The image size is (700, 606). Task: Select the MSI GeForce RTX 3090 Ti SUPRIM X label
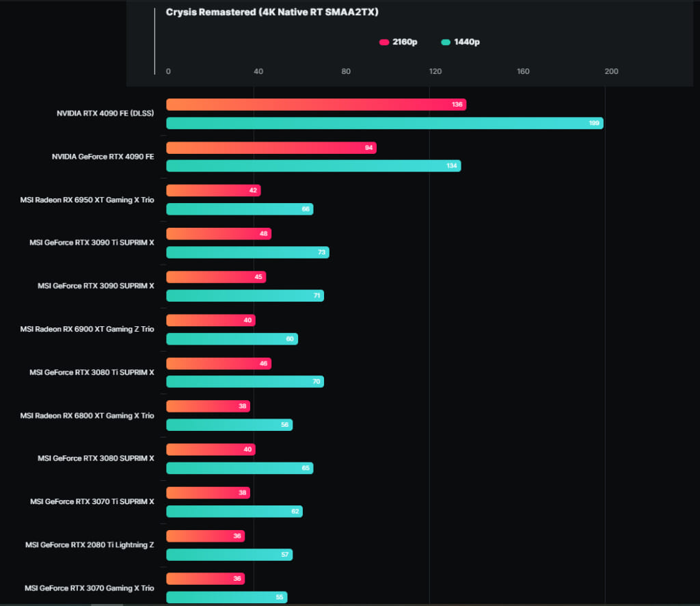tap(92, 243)
